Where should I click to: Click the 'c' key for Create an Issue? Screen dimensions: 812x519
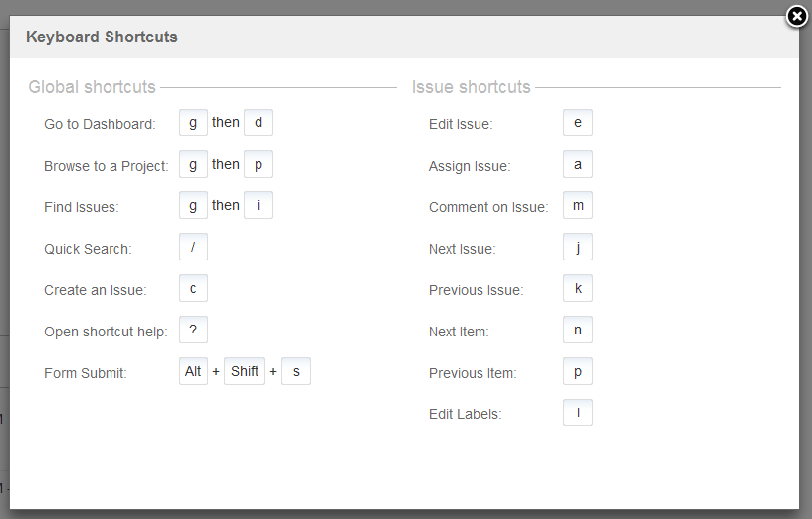click(193, 288)
